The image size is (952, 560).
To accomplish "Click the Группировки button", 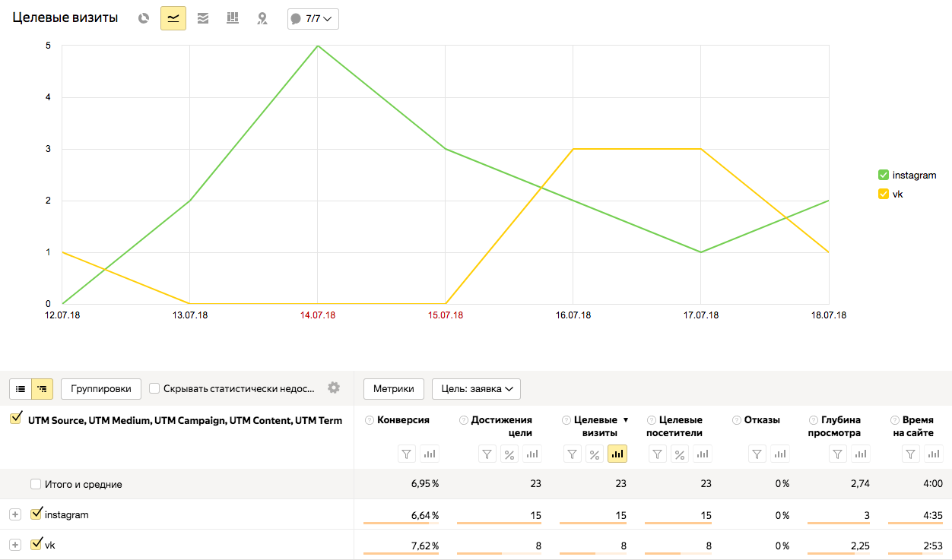I will point(101,388).
